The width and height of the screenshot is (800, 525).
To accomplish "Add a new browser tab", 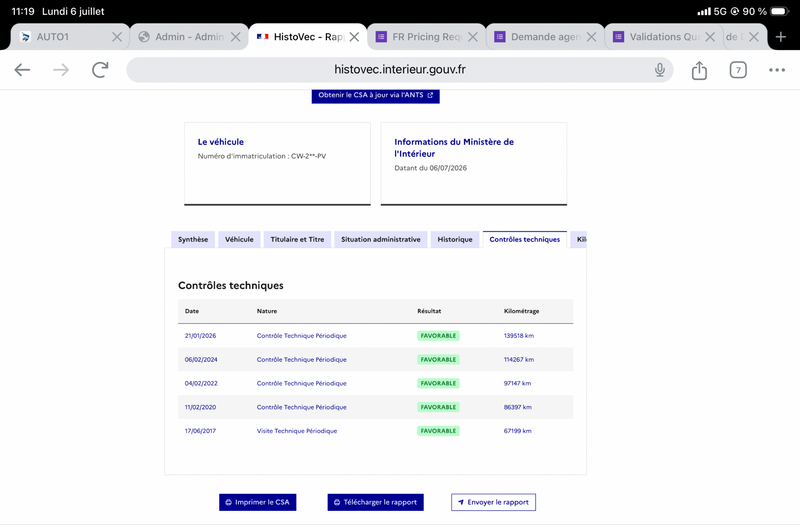I will coord(781,37).
